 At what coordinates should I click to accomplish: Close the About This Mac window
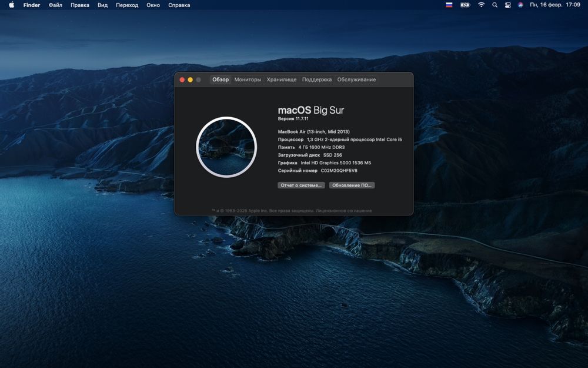(x=182, y=79)
